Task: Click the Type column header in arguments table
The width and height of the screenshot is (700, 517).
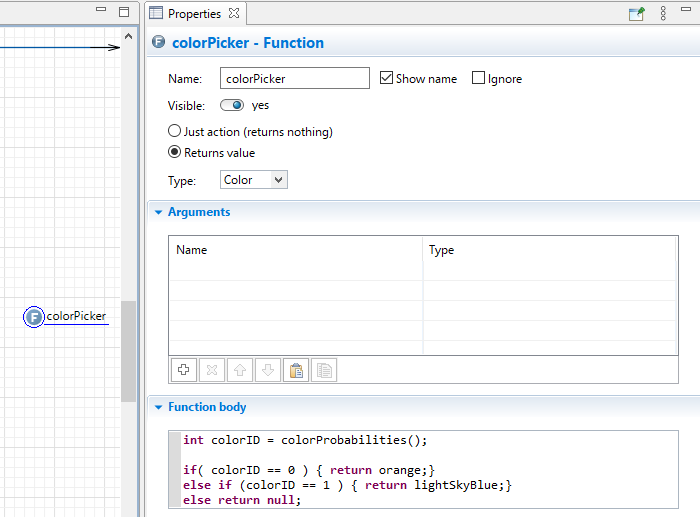Action: pyautogui.click(x=550, y=250)
